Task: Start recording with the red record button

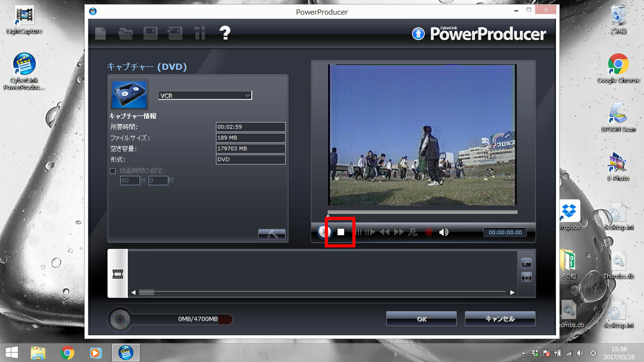Action: [x=429, y=232]
